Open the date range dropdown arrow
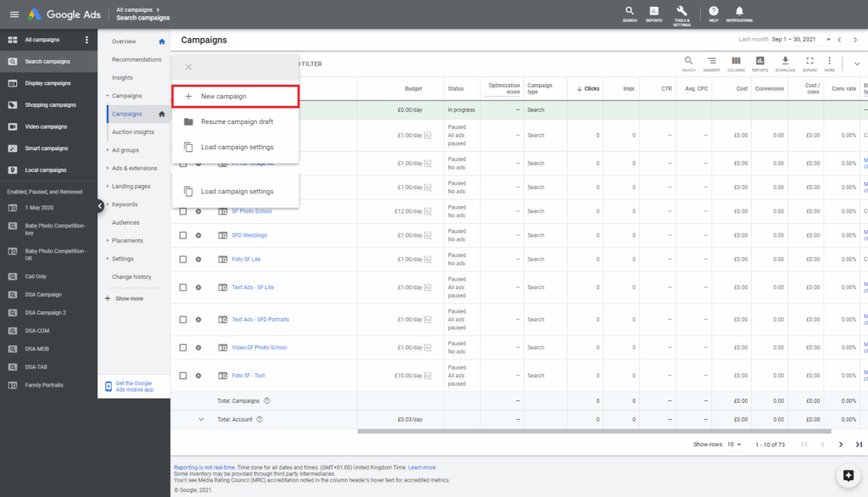 [x=828, y=40]
